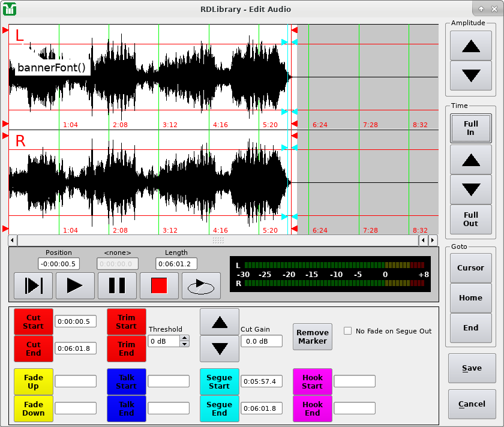Viewport: 504px width, 427px height.
Task: Pause playback with the pause icon
Action: [x=117, y=285]
